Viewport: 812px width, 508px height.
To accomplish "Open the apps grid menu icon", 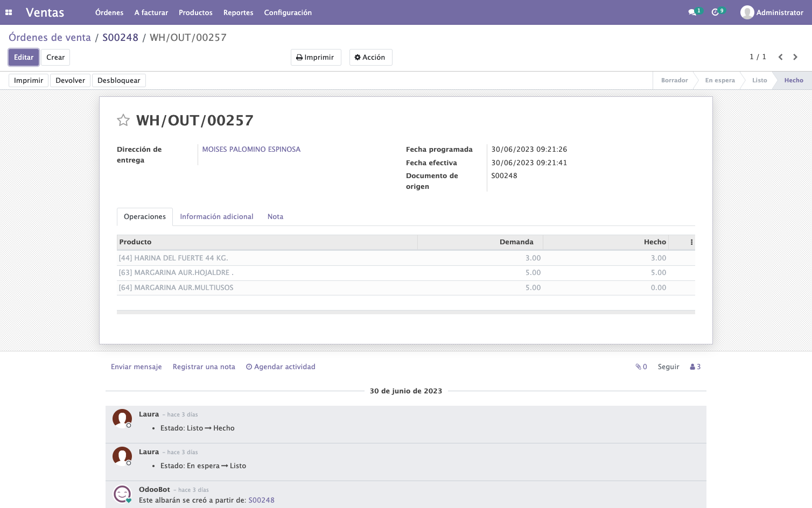I will pyautogui.click(x=9, y=12).
